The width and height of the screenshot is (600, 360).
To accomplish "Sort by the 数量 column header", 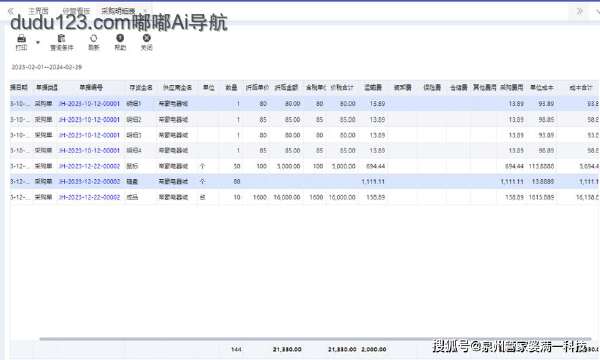I will pos(231,88).
